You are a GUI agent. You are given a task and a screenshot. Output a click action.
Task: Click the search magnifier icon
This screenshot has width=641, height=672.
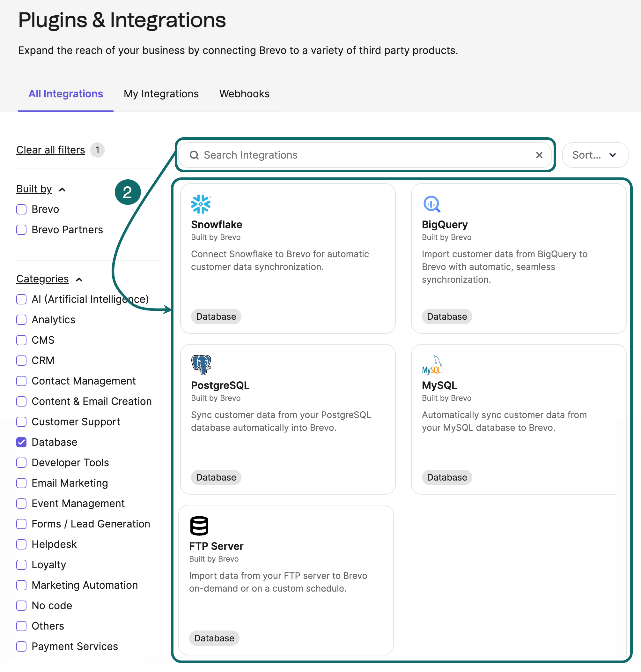click(194, 155)
